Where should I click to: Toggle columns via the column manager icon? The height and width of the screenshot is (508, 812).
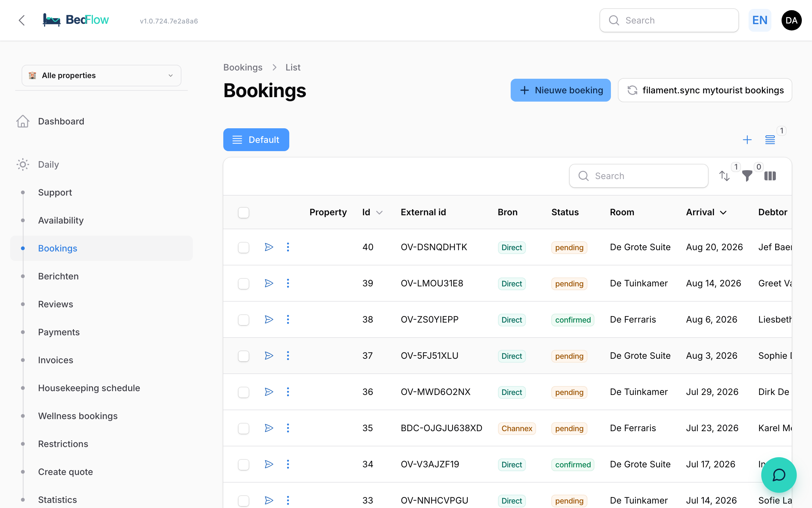pos(770,176)
